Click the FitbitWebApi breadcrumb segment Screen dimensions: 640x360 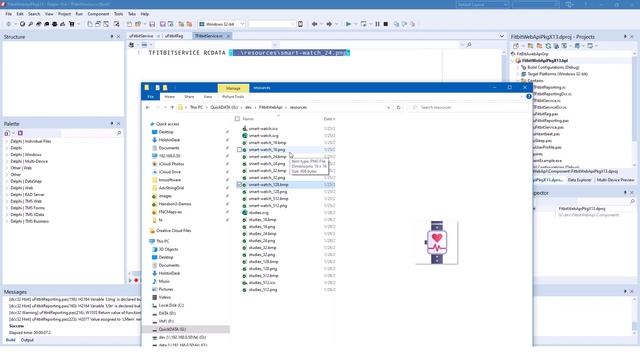coord(271,107)
